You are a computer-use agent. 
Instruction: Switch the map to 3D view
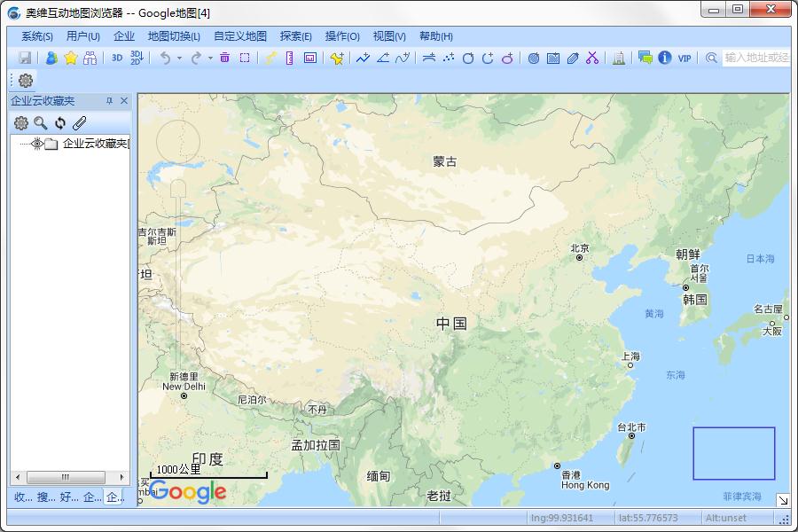pyautogui.click(x=115, y=58)
